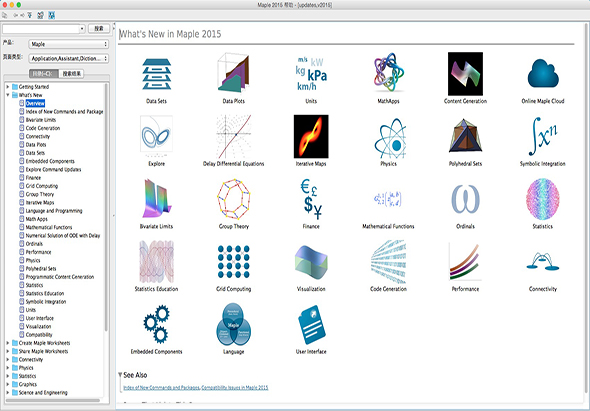Viewport: 590px width, 411px height.
Task: Open the Connectivity bridges icon
Action: click(x=543, y=261)
